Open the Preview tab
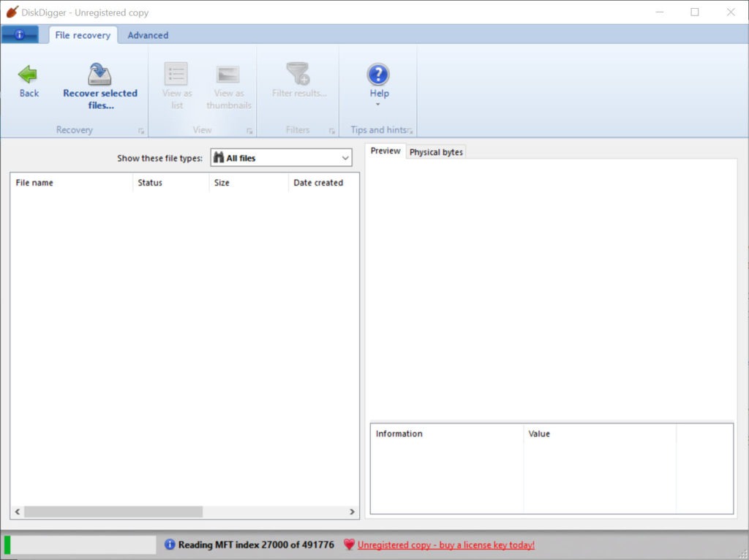 pyautogui.click(x=385, y=151)
